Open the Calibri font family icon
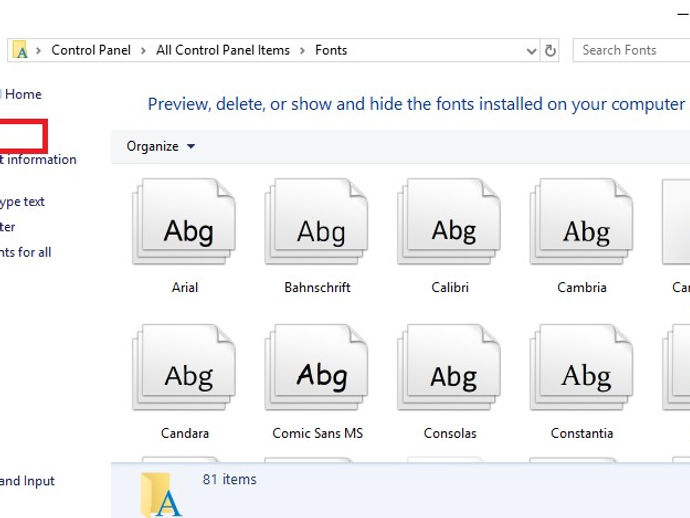This screenshot has width=690, height=518. (x=449, y=221)
